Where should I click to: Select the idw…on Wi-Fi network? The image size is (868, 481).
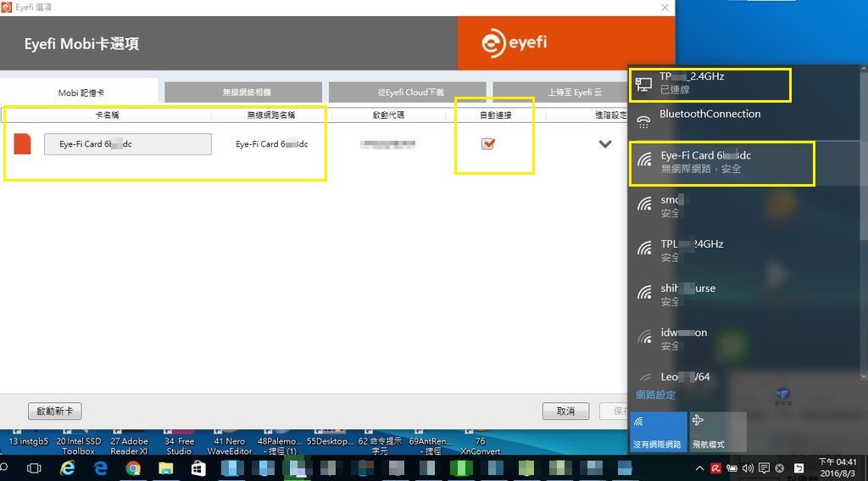[x=744, y=339]
